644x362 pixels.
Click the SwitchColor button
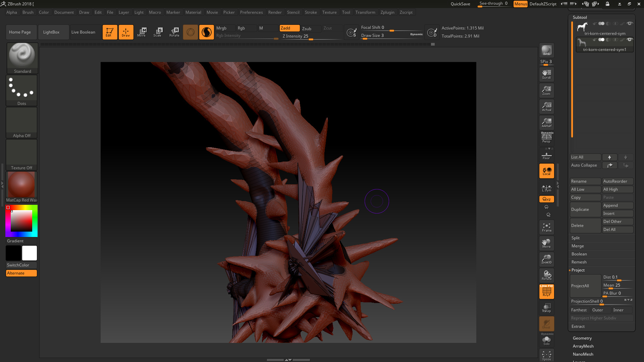coord(21,265)
